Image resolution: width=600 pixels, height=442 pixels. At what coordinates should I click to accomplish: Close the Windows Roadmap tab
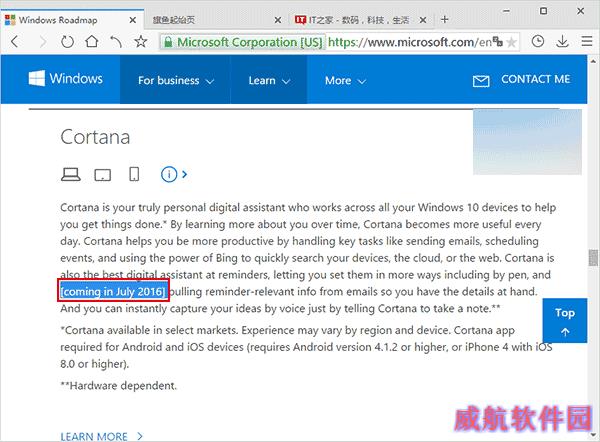point(132,20)
